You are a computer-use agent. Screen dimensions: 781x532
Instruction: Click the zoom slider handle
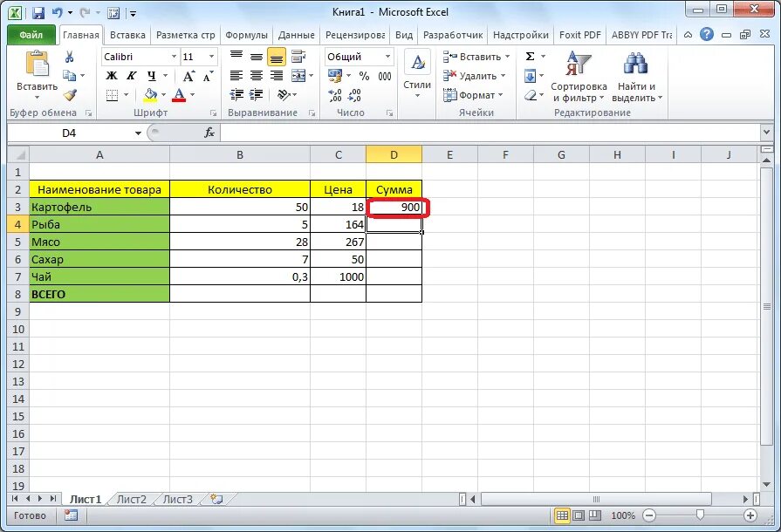(x=700, y=515)
